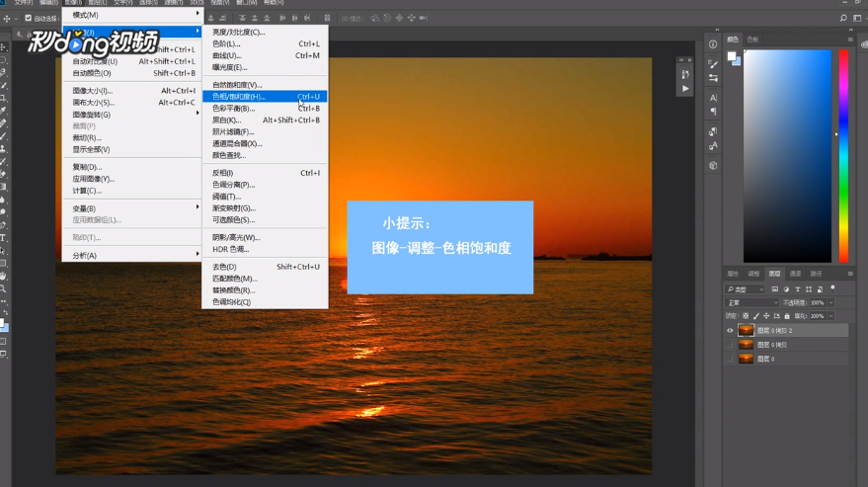This screenshot has width=868, height=487.
Task: Select the '图层 0' layer thumbnail
Action: click(747, 359)
